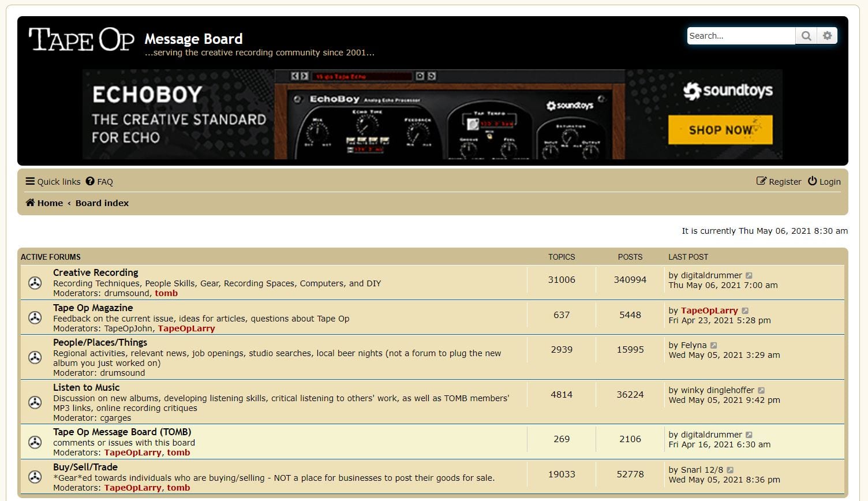The image size is (868, 501).
Task: Click the Register link
Action: [x=779, y=182]
